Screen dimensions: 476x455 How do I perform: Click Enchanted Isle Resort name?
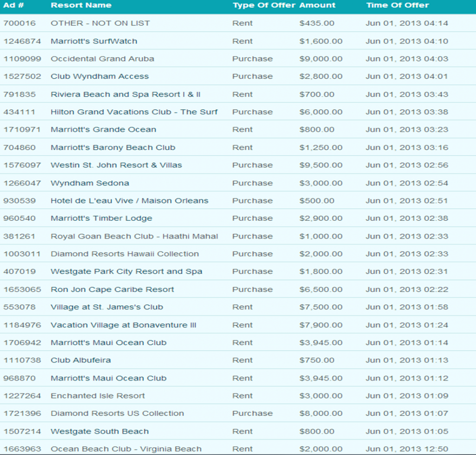[98, 396]
